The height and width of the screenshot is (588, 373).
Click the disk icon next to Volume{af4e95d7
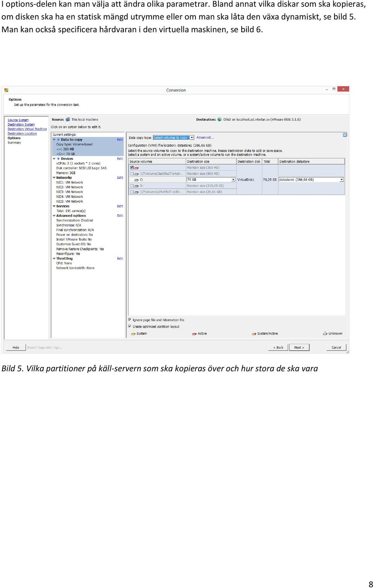136,192
